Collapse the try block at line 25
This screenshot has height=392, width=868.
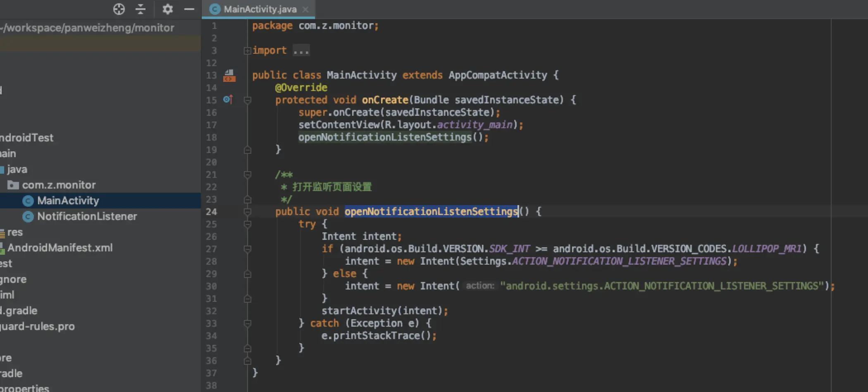coord(247,224)
